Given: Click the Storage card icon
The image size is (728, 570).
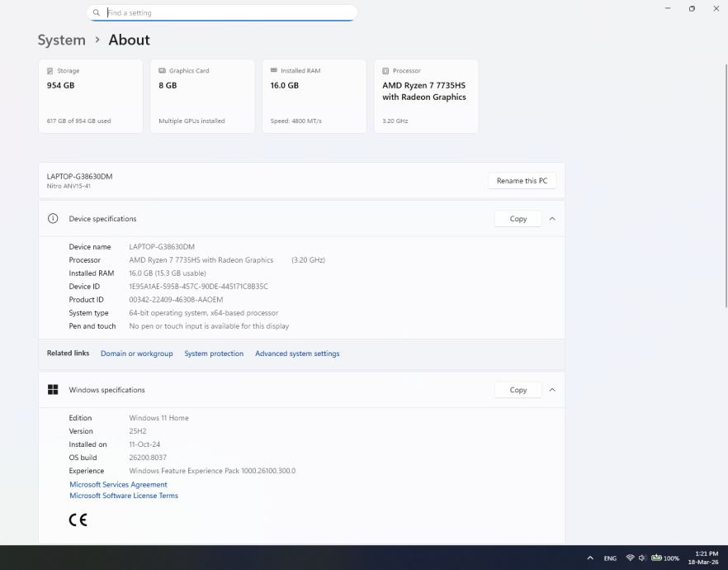Looking at the screenshot, I should pos(50,70).
